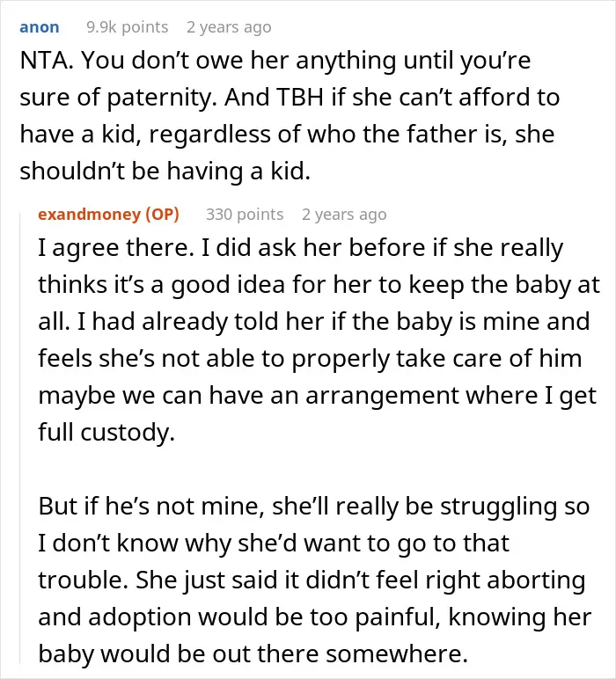The image size is (616, 679).
Task: Click the word paternity in anon's comment
Action: point(161,98)
